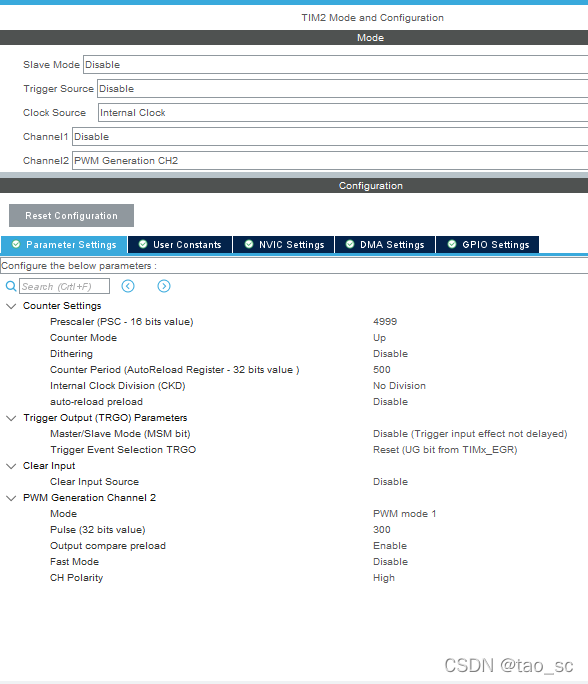Viewport: 588px width, 684px height.
Task: Click Trigger Event Selection TRGO label
Action: pyautogui.click(x=123, y=450)
